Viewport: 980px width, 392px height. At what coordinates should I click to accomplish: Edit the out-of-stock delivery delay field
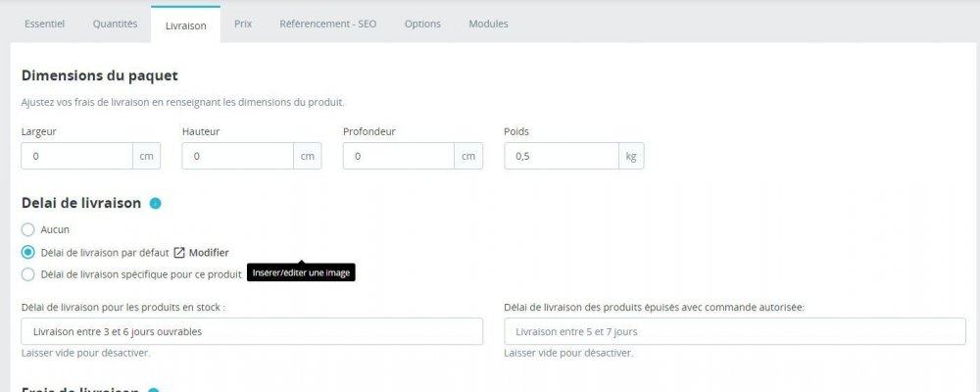[x=735, y=331]
